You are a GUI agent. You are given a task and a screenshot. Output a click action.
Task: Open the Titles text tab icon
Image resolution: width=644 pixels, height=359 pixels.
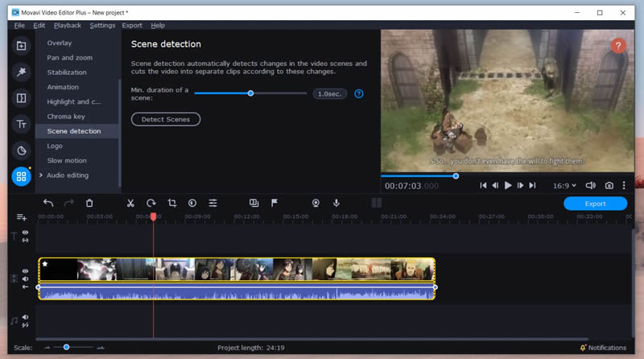coord(22,124)
